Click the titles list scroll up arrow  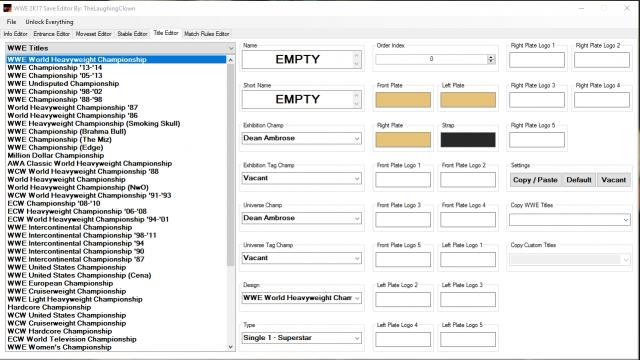click(x=231, y=60)
